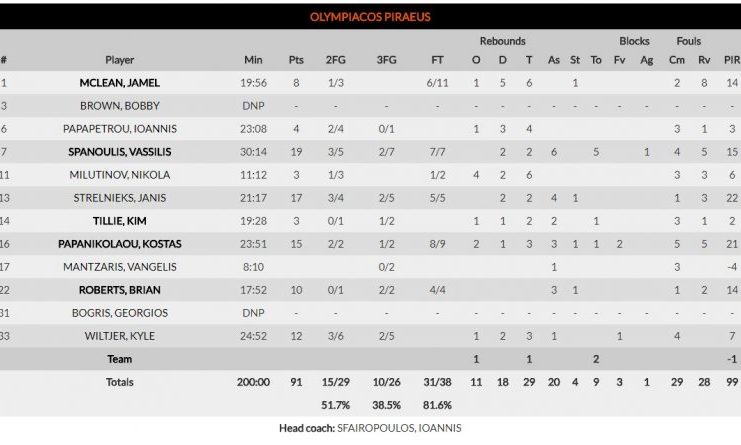Click the Pts column header

pos(296,60)
